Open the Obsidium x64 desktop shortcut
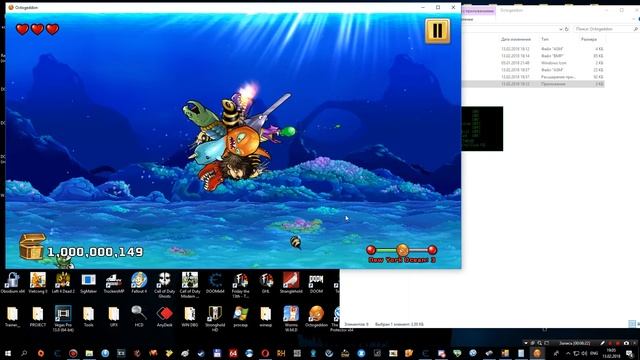Screen dimensions: 640x360 tap(12, 283)
